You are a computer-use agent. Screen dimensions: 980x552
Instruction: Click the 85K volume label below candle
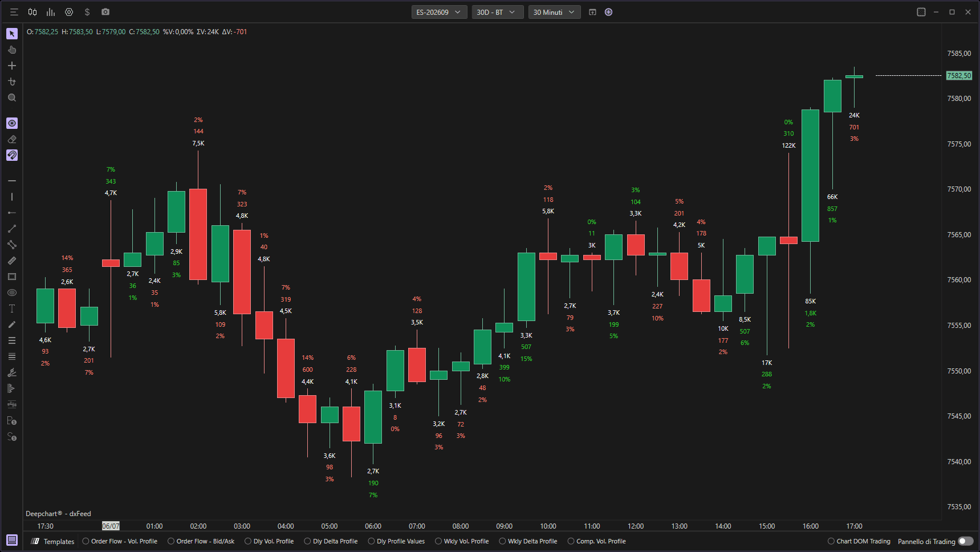(810, 301)
